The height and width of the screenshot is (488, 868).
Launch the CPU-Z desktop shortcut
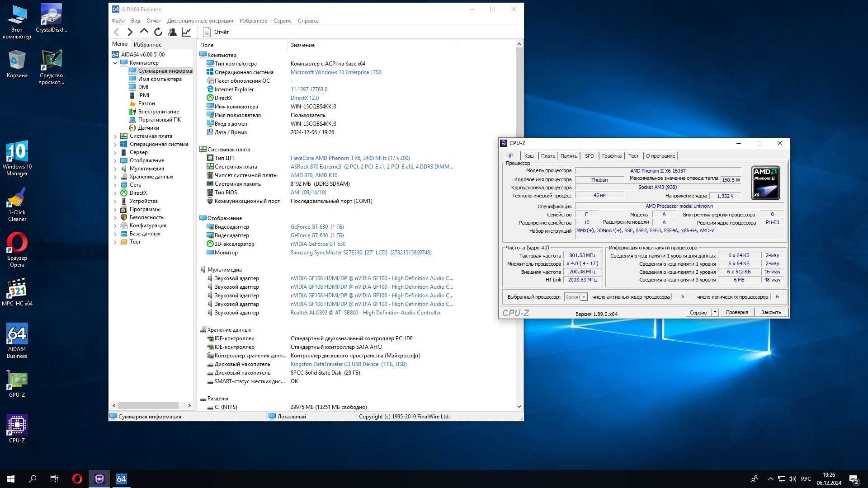(x=17, y=429)
